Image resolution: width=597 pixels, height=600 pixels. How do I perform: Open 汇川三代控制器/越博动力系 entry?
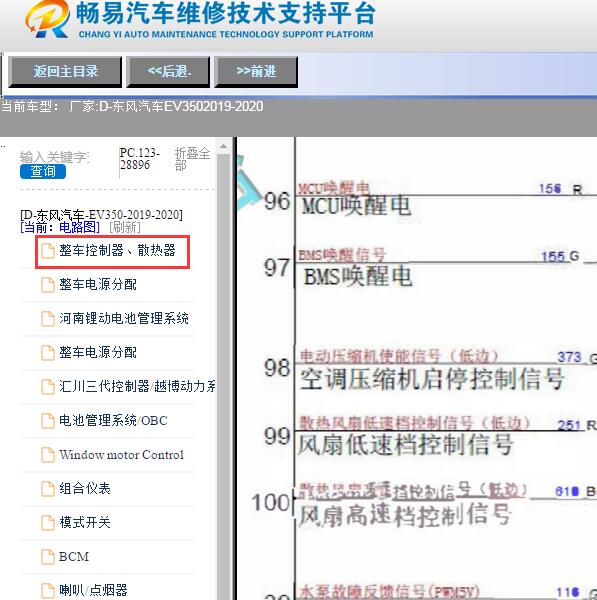click(137, 386)
